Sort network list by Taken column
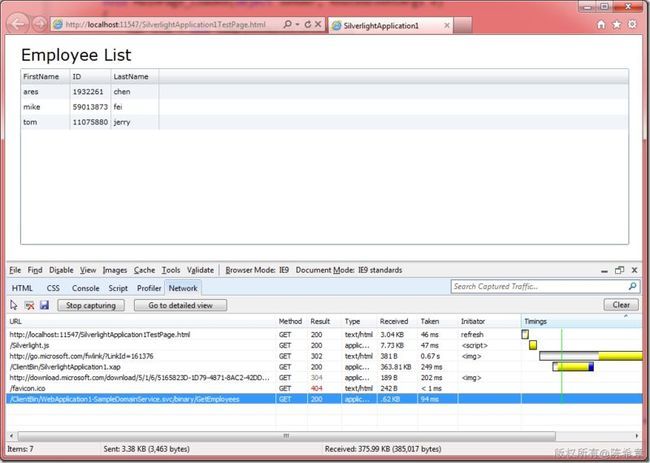The height and width of the screenshot is (463, 650). 438,321
